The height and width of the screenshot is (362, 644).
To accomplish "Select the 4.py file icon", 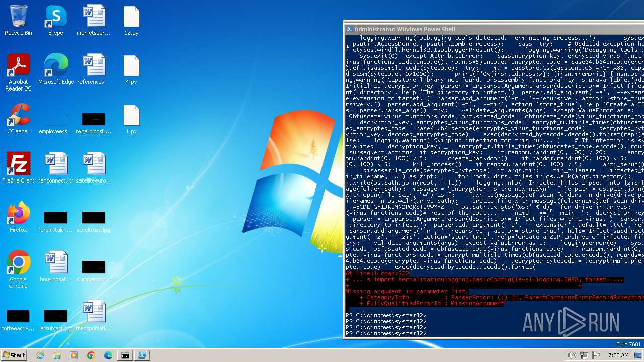I will coord(131,70).
